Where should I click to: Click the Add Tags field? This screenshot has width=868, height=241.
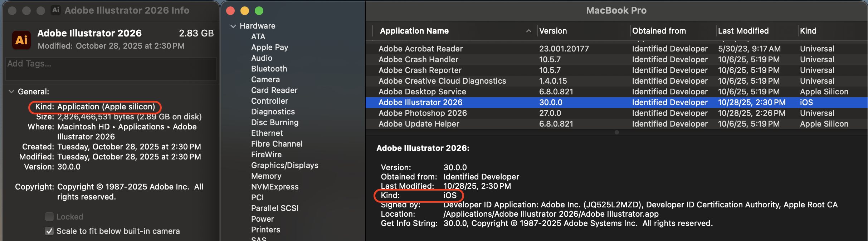tap(111, 68)
